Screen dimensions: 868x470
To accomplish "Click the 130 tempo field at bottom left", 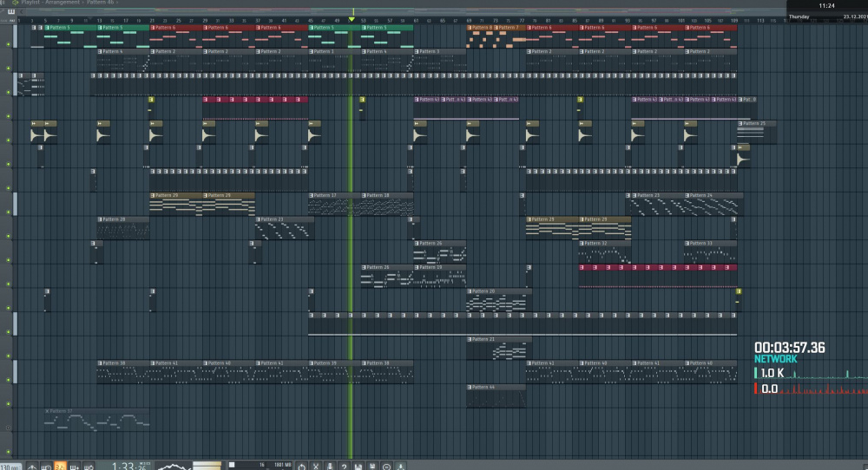I will coord(9,466).
